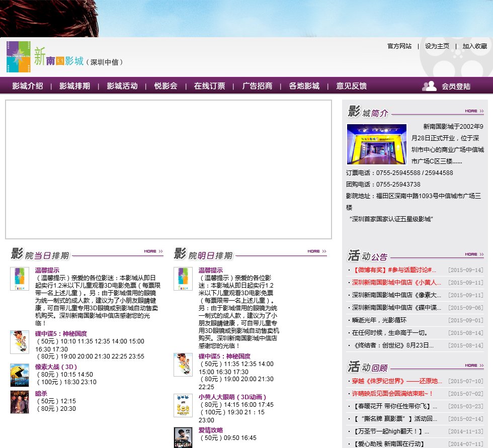Click the 影院地址 address text
Image resolution: width=493 pixels, height=448 pixels.
coord(414,202)
